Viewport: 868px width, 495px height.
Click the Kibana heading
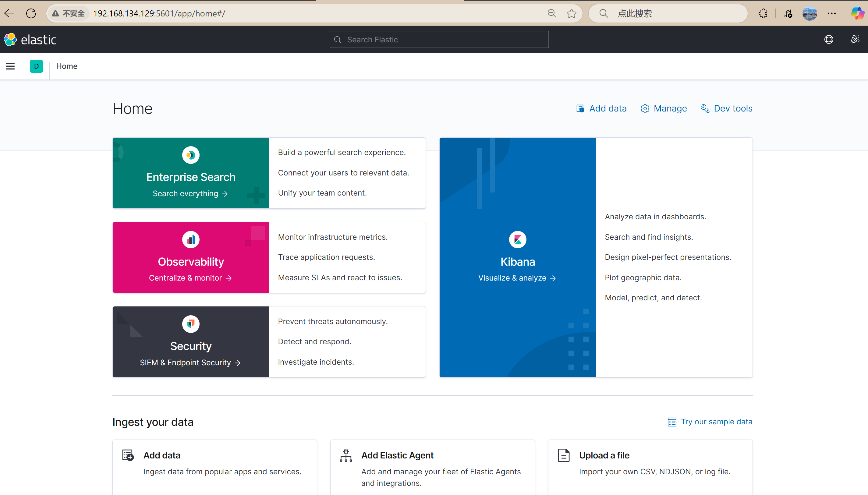517,262
